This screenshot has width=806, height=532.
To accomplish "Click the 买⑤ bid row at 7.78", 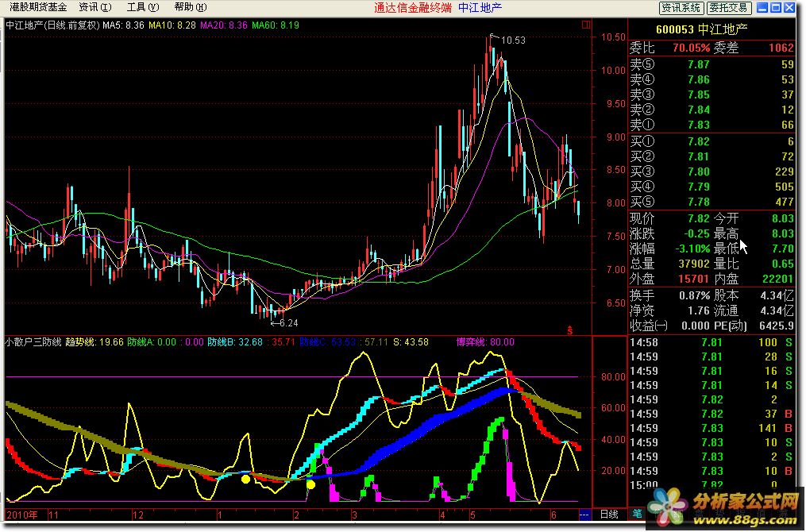I will [x=712, y=202].
